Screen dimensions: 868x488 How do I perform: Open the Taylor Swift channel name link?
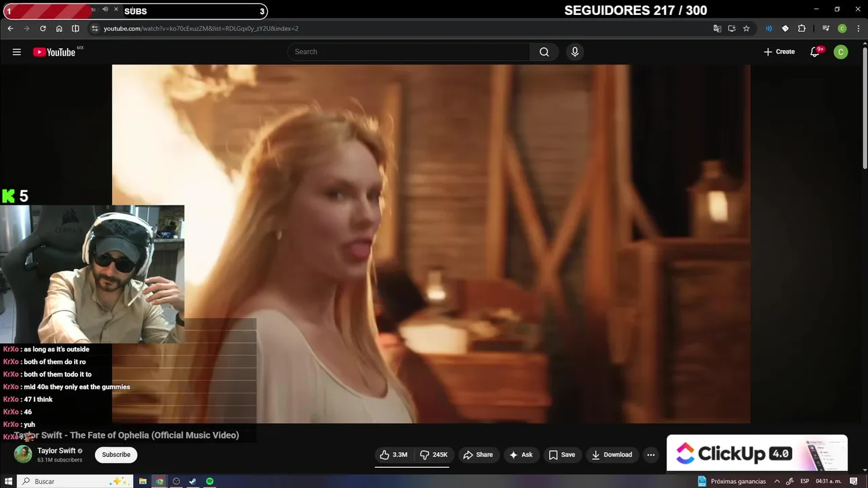(56, 451)
